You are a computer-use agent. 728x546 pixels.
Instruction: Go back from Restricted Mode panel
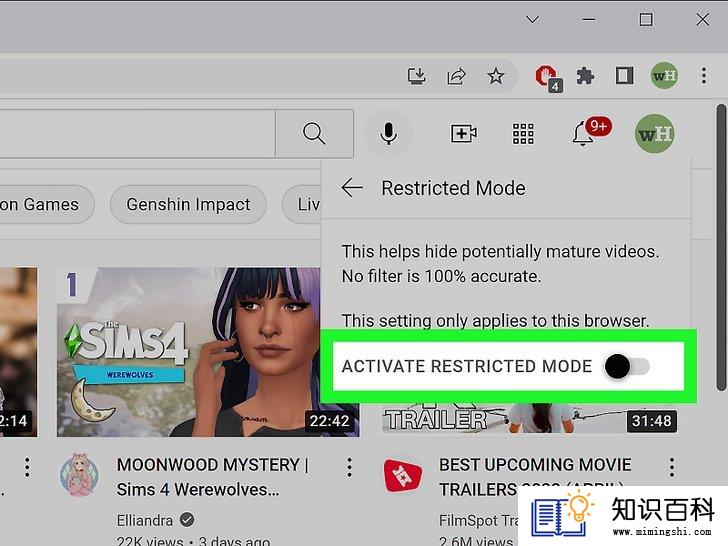(x=352, y=188)
